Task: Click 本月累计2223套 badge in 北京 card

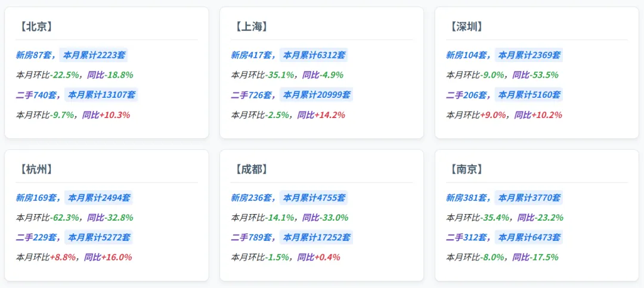Action: 94,55
